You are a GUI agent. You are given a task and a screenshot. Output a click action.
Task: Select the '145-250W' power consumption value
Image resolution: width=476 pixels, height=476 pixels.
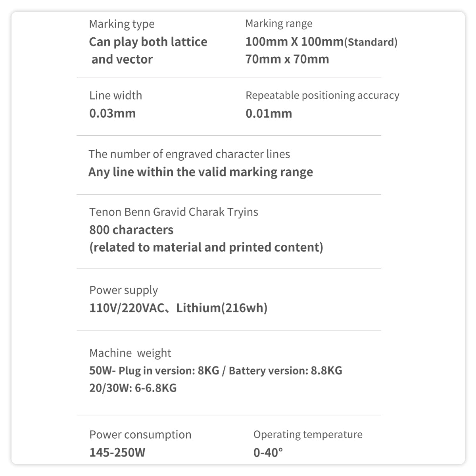[117, 453]
